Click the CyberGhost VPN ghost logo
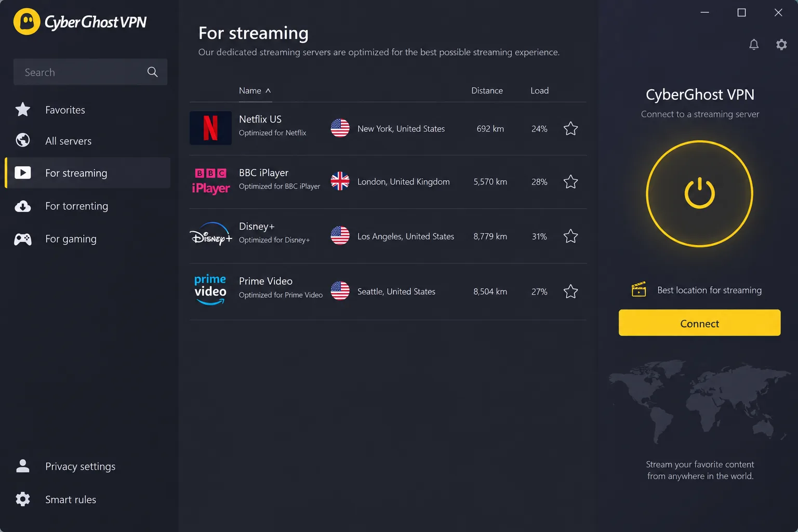This screenshot has height=532, width=798. tap(27, 22)
